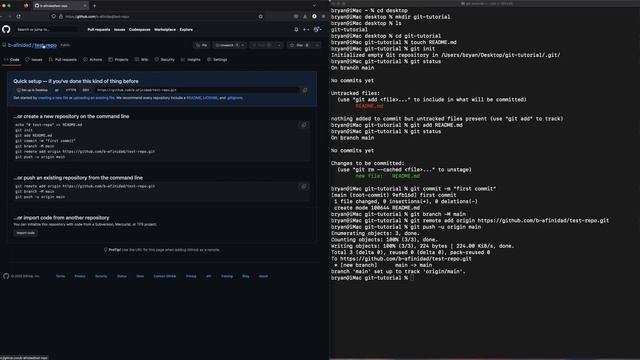Open the Status footer link

122,276
